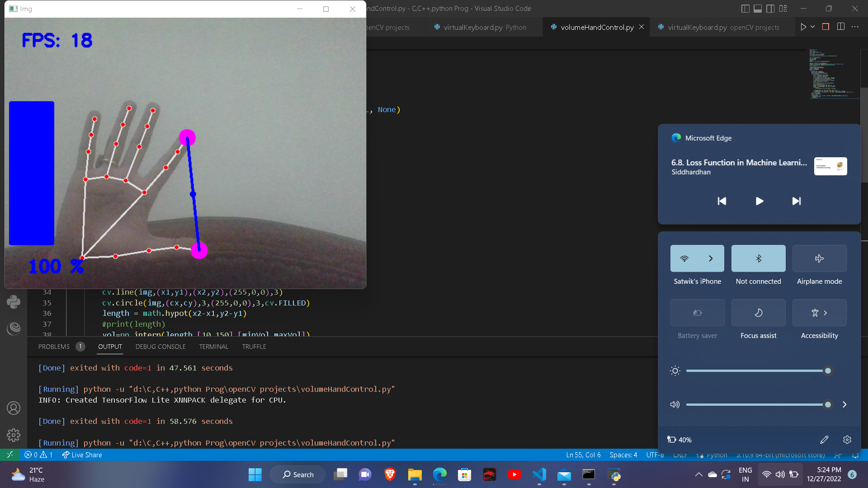Select the Python extension icon in the activity bar
868x488 pixels.
point(14,302)
